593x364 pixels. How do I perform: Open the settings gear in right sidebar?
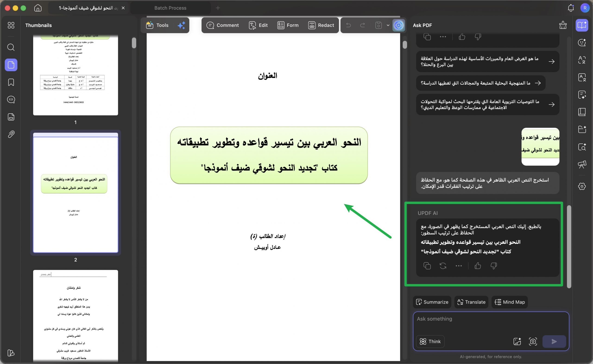(582, 186)
